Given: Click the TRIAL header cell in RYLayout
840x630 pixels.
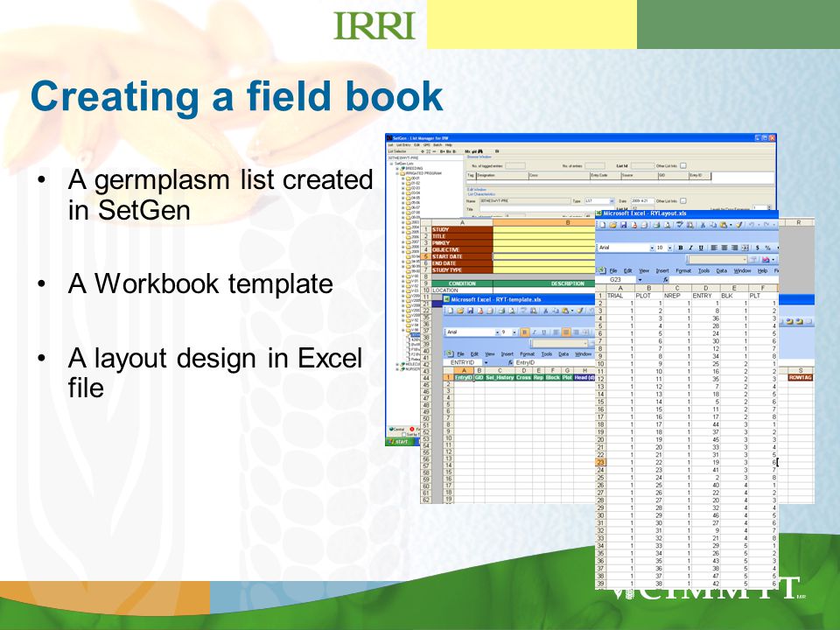Looking at the screenshot, I should 620,296.
